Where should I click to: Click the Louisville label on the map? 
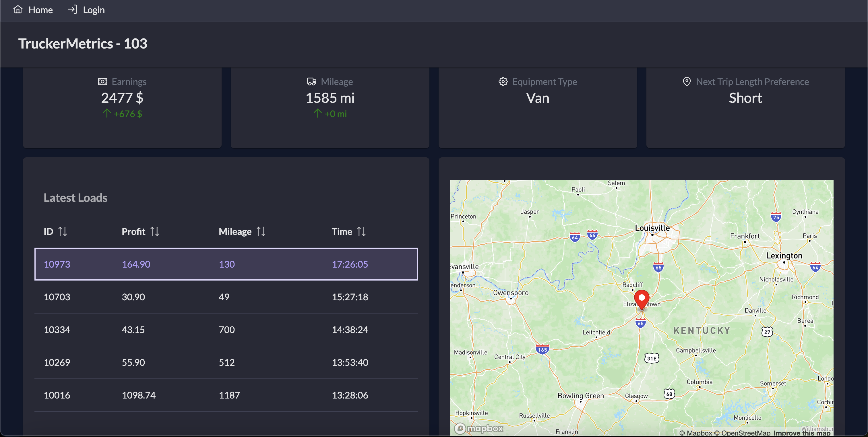click(652, 228)
